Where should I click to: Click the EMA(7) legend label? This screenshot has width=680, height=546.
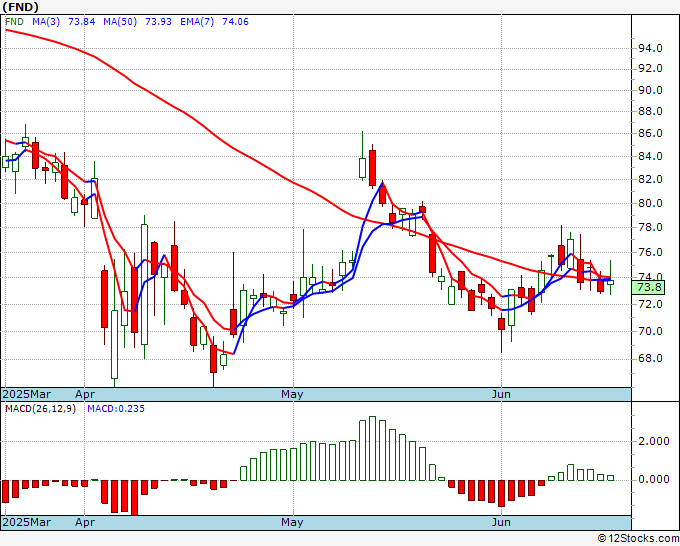pos(197,22)
